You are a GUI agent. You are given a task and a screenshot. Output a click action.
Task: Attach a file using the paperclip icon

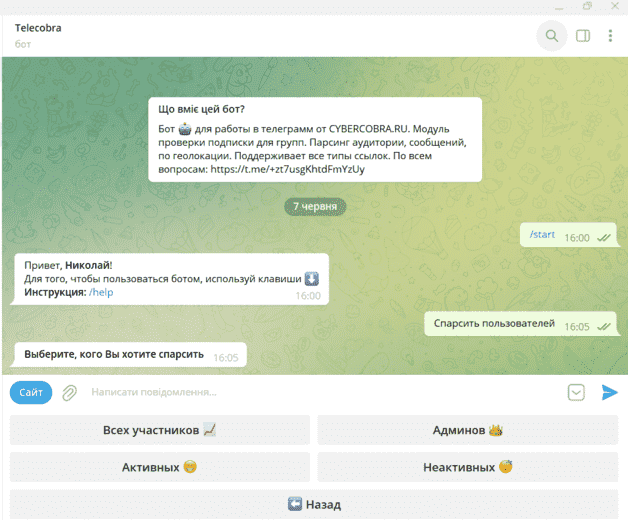69,393
